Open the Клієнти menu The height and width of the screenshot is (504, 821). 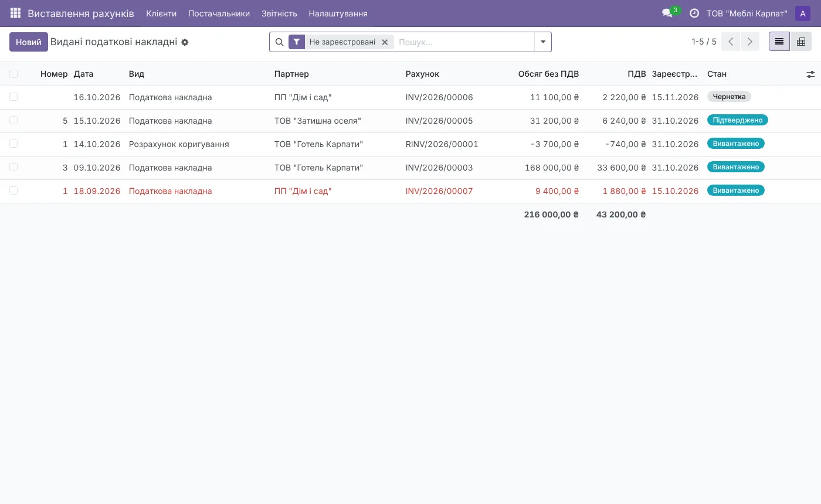tap(161, 13)
